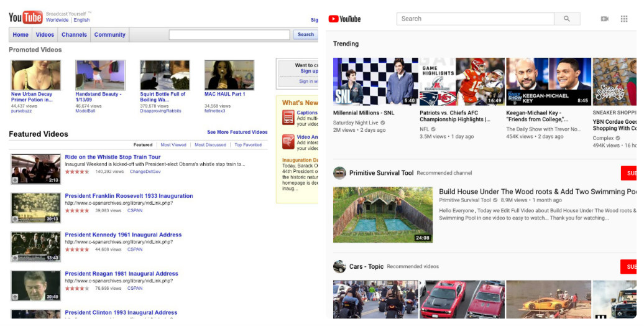This screenshot has width=644, height=326.
Task: Open red cars video thumbnail in Cars Topic
Action: 462,299
